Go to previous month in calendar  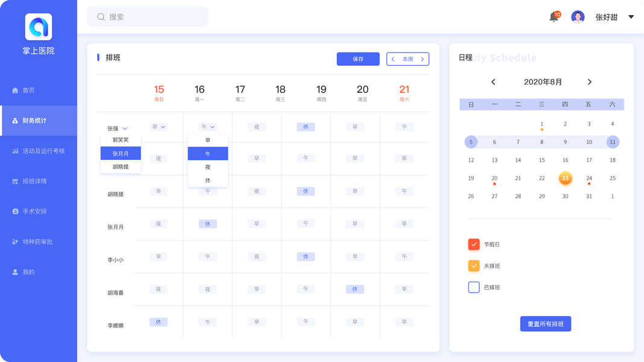coord(493,82)
